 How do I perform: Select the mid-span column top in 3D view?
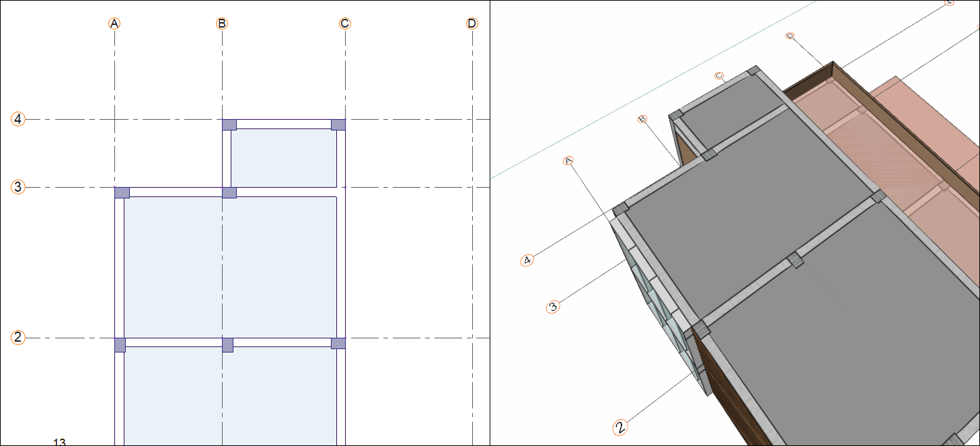point(795,260)
